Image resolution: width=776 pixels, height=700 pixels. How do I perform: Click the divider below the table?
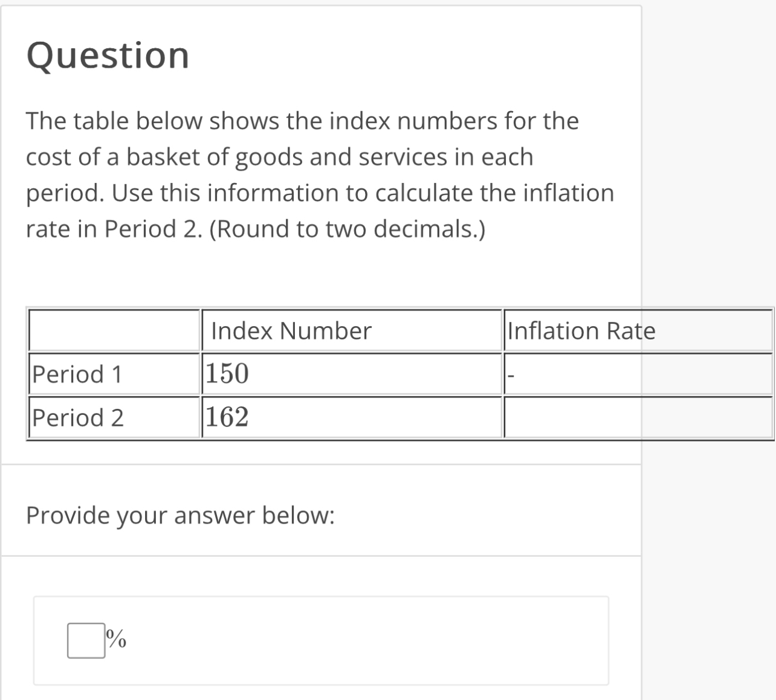(320, 463)
